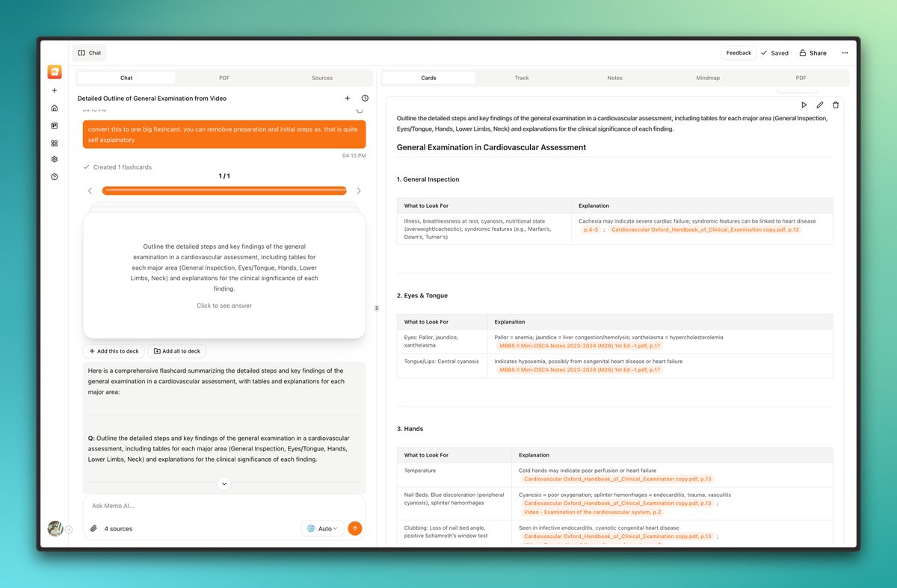This screenshot has width=897, height=588.
Task: Flip the flashcard to see answer
Action: [224, 275]
